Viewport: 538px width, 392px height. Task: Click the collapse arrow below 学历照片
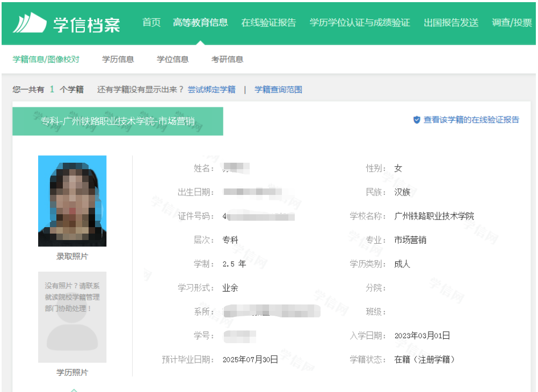click(x=74, y=390)
